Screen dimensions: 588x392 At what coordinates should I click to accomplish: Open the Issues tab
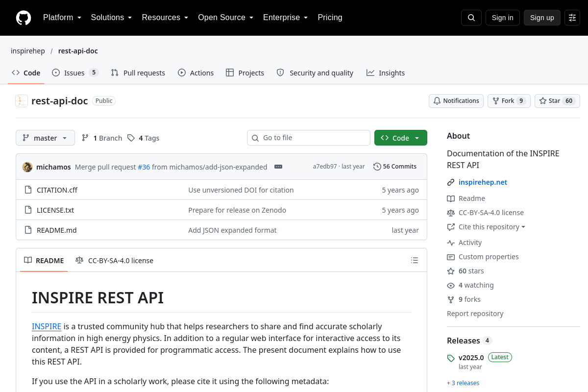[x=75, y=73]
